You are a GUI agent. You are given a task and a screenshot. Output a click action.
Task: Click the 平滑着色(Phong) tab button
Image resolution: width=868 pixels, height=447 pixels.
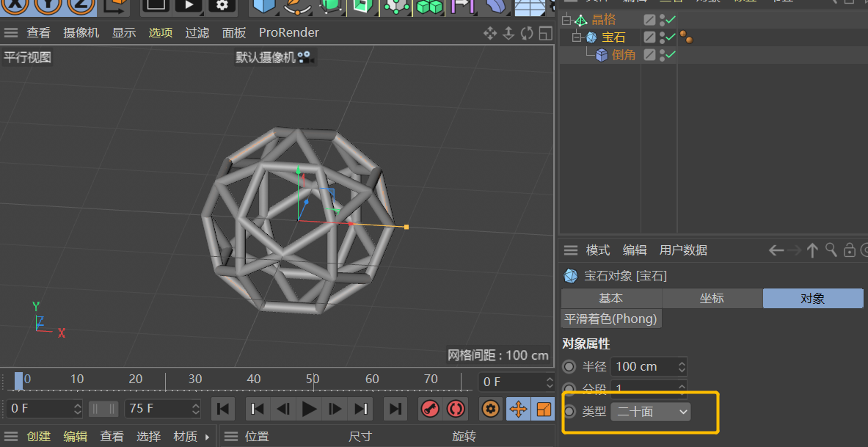pyautogui.click(x=611, y=319)
